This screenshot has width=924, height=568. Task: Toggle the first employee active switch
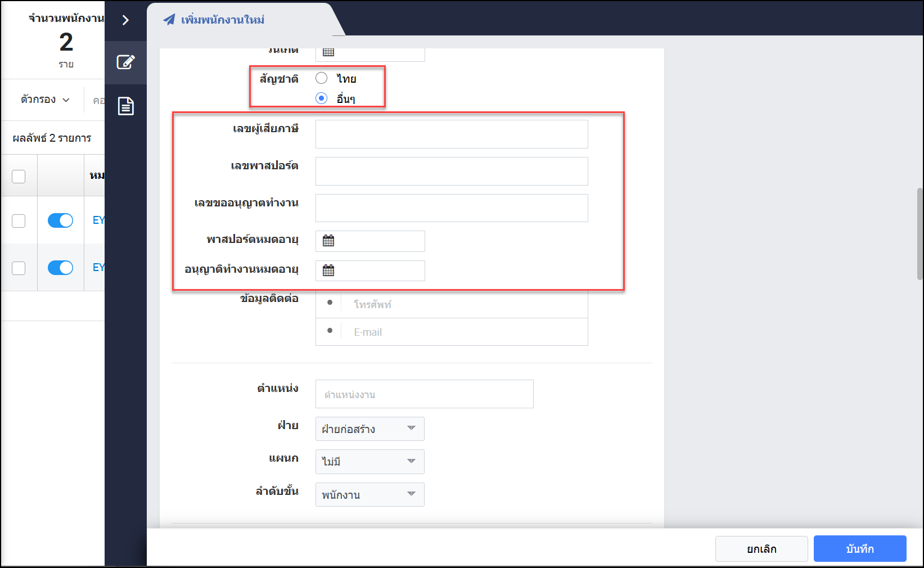click(x=60, y=220)
